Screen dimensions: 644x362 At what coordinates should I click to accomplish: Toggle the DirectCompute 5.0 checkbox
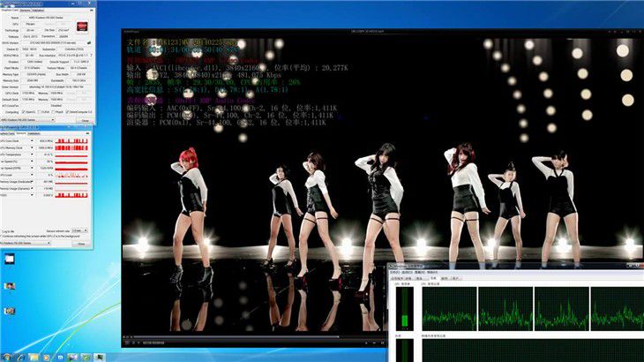67,112
